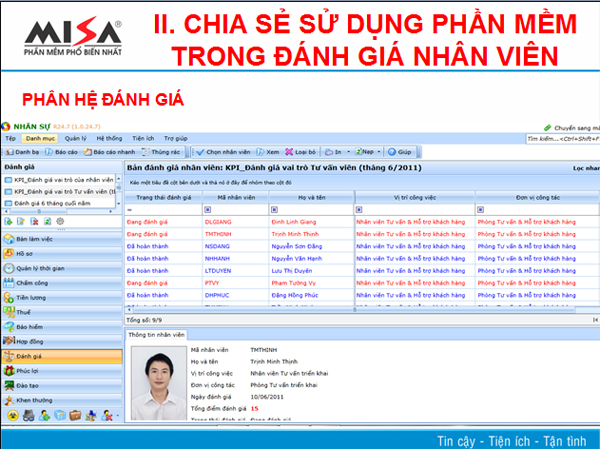Click the add new evaluation icon in sidebar
This screenshot has width=600, height=449.
(x=9, y=220)
